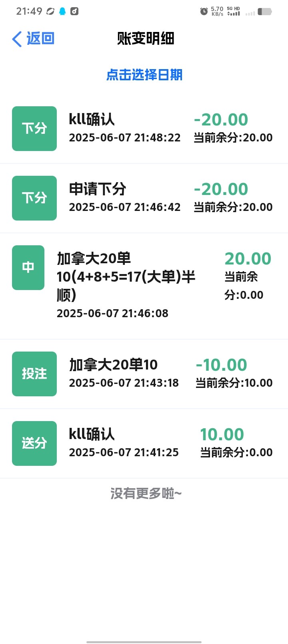Tap the green 投注 bet badge

pyautogui.click(x=34, y=374)
